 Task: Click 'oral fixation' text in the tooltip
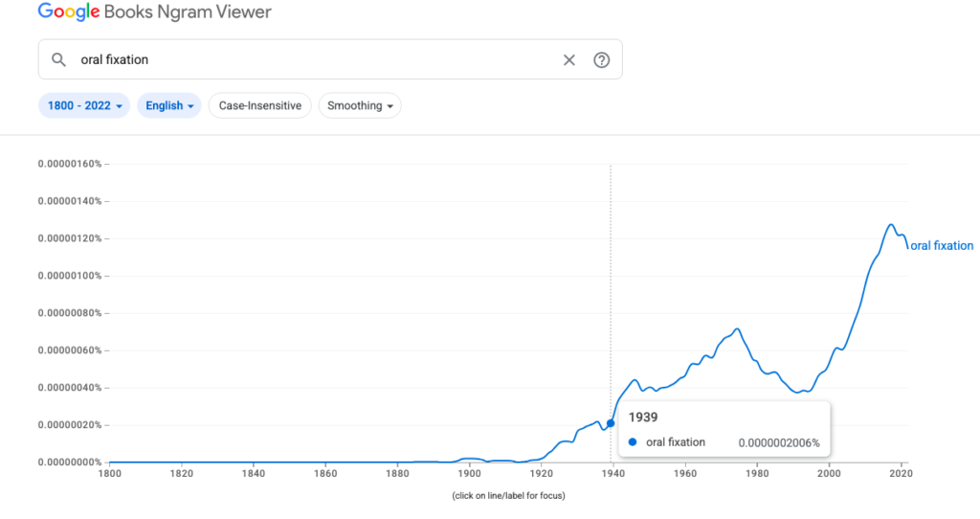click(676, 442)
